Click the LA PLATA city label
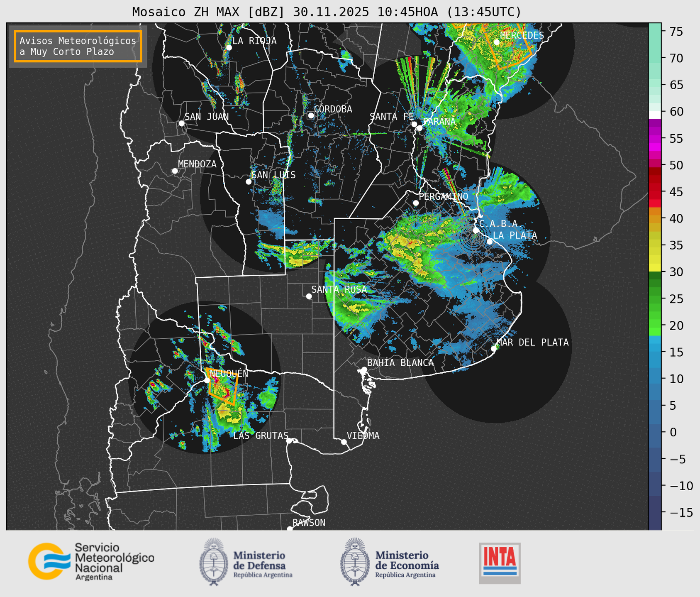 pos(515,235)
